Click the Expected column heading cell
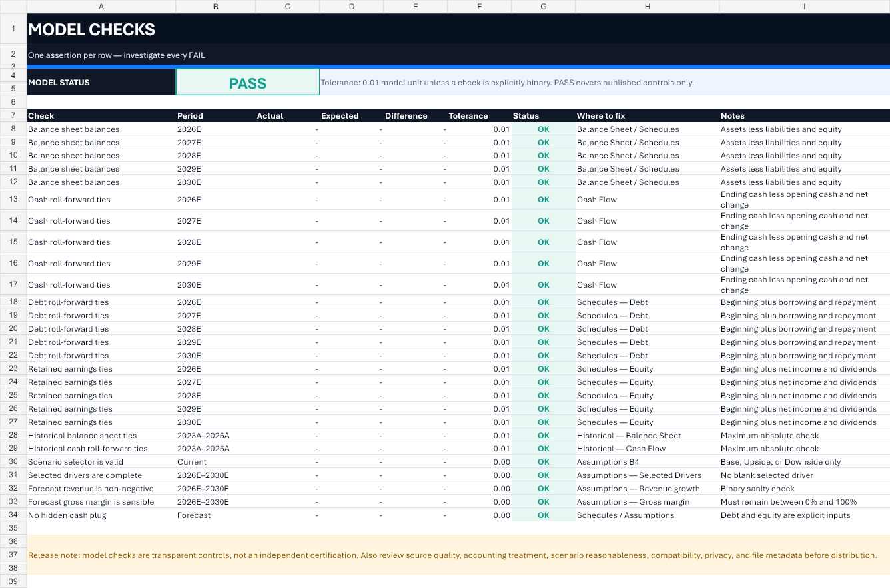890x588 pixels. click(352, 115)
